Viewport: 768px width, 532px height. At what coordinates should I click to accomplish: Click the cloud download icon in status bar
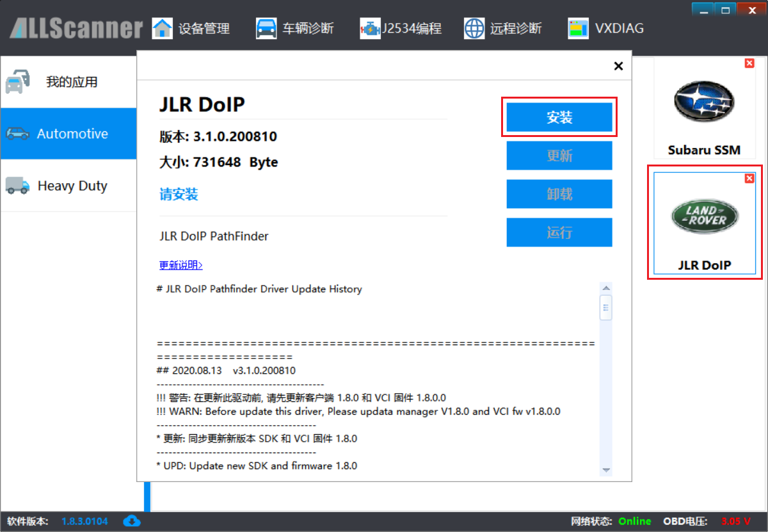(x=132, y=521)
